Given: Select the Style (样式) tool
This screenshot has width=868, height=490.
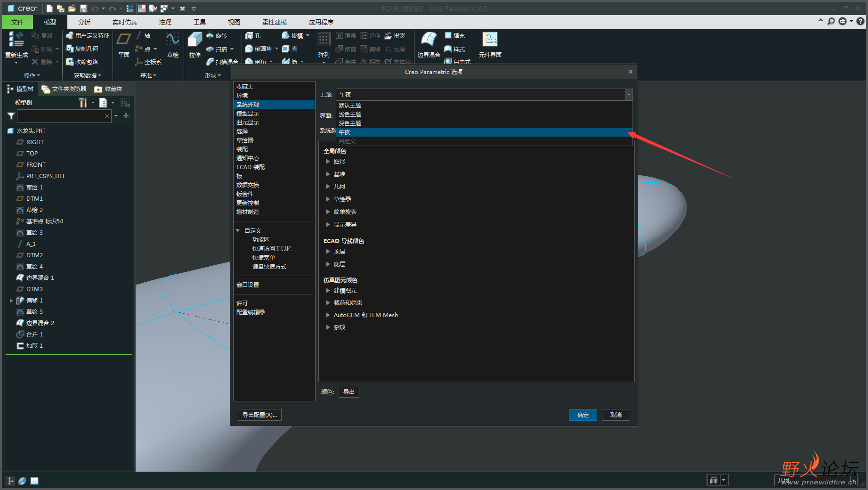Looking at the screenshot, I should pyautogui.click(x=455, y=49).
